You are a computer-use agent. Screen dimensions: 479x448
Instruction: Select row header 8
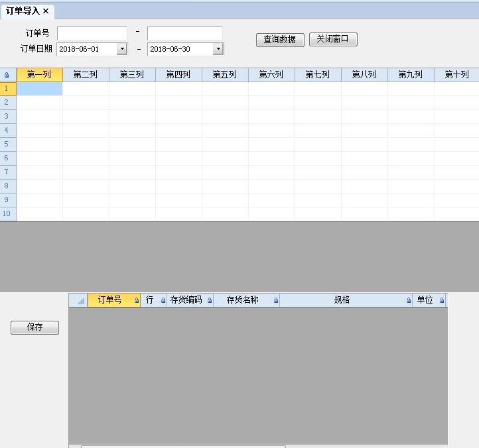click(8, 186)
